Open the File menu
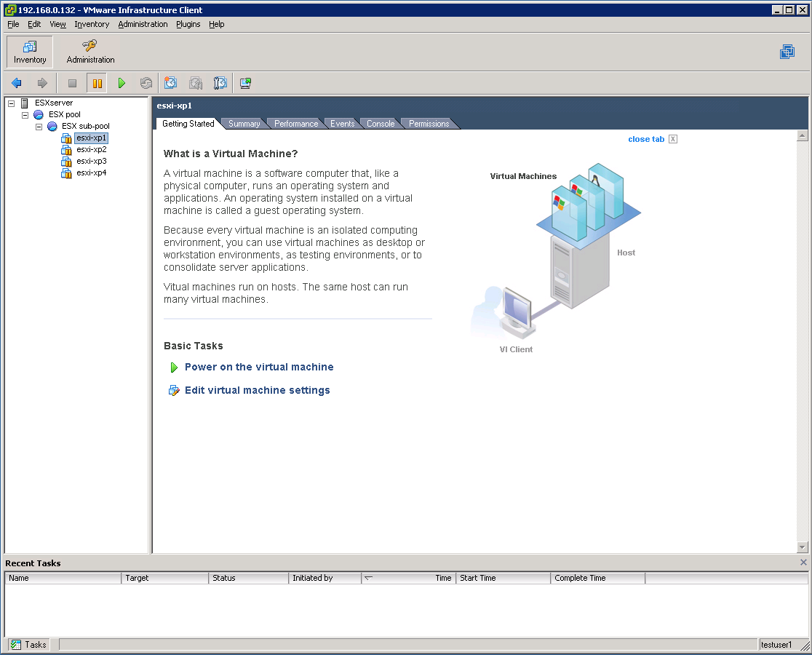This screenshot has width=812, height=655. pyautogui.click(x=14, y=24)
